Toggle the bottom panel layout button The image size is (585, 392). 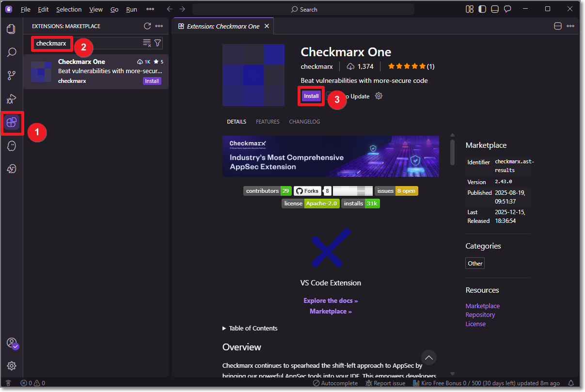pyautogui.click(x=494, y=9)
